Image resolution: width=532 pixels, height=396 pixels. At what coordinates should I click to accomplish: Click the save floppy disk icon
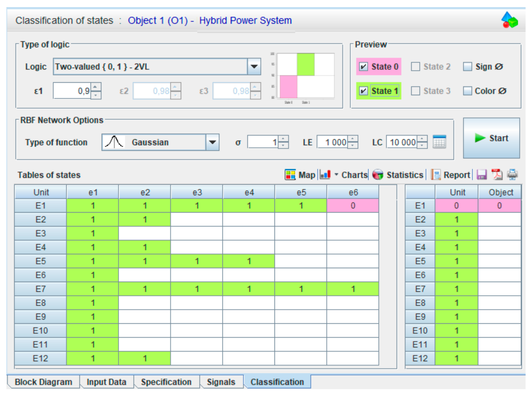coord(482,174)
